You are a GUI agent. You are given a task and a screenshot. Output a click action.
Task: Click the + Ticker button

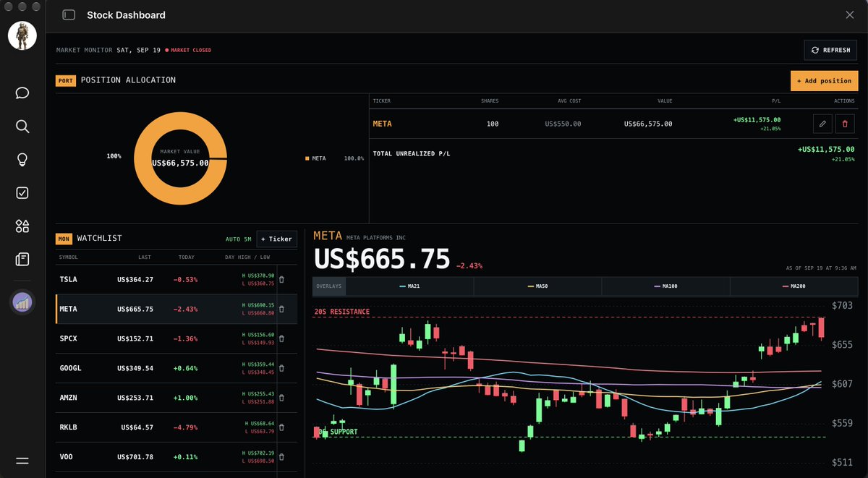(277, 239)
